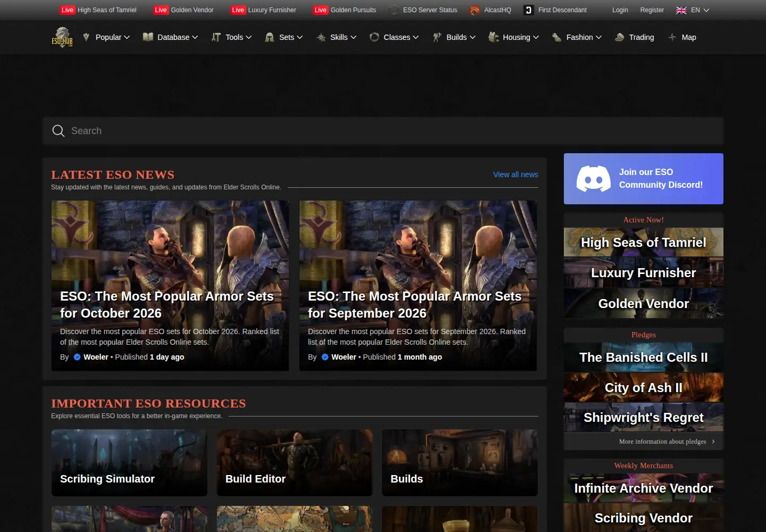Click Woeler's verified badge on October article
Image resolution: width=766 pixels, height=532 pixels.
[77, 357]
